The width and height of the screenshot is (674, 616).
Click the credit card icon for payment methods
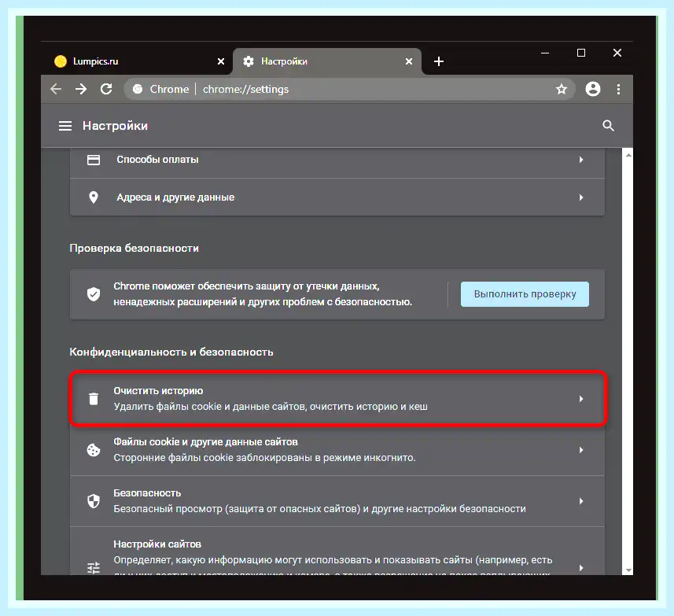pyautogui.click(x=94, y=160)
